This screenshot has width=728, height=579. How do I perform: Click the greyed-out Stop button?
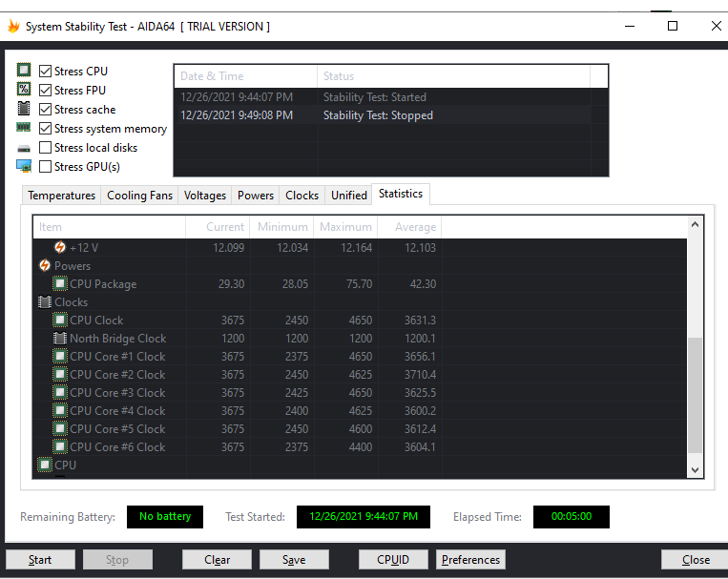(117, 560)
